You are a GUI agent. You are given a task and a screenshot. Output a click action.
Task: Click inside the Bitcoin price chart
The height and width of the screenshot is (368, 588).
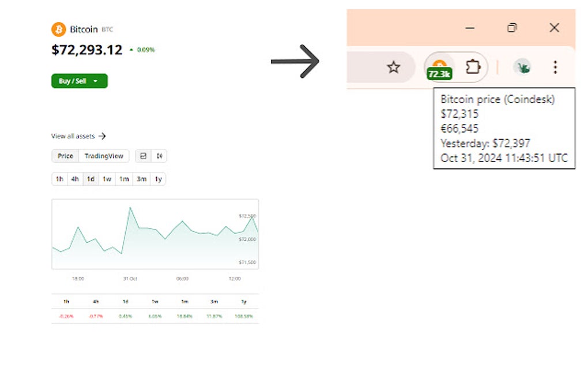point(156,234)
